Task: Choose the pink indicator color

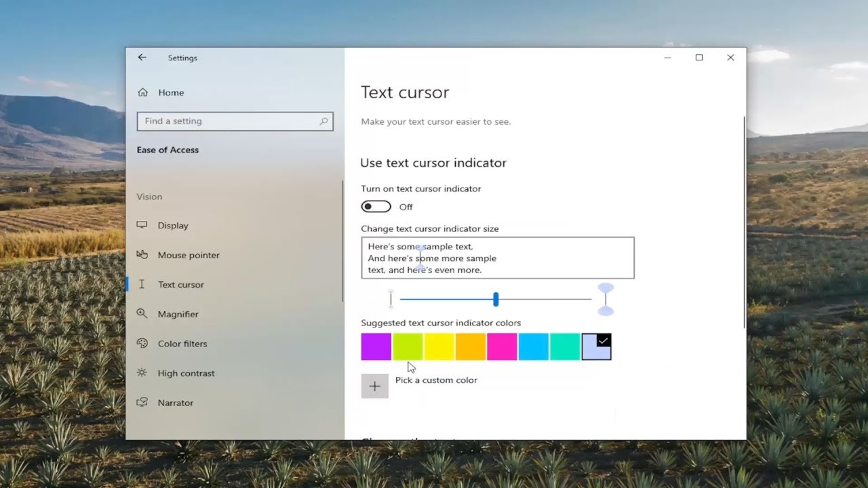Action: coord(502,346)
